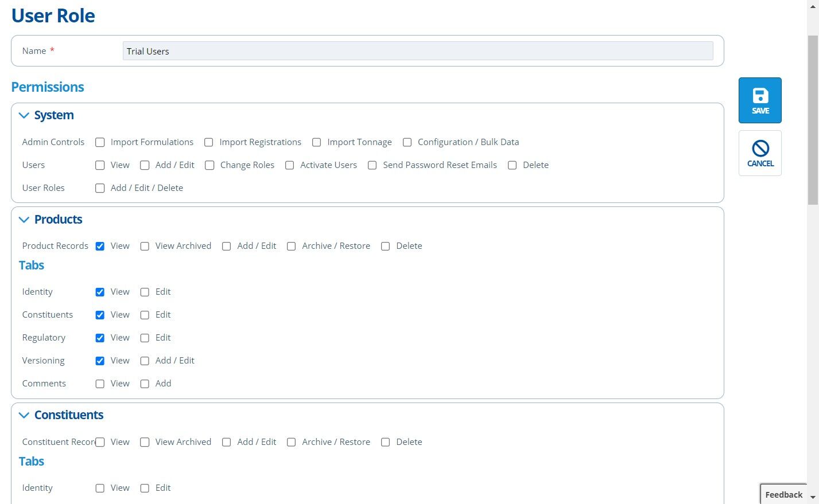819x504 pixels.
Task: Enable Archive / Restore for Constituent Records
Action: coord(292,442)
